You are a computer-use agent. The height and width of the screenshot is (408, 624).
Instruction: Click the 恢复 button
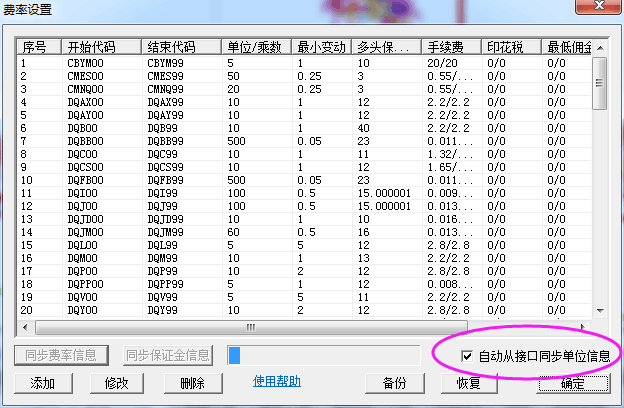pyautogui.click(x=469, y=383)
